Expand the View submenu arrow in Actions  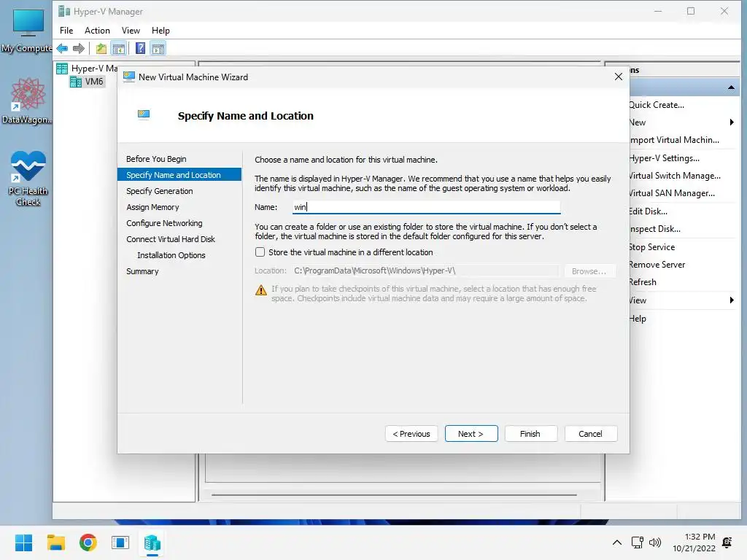[x=732, y=300]
